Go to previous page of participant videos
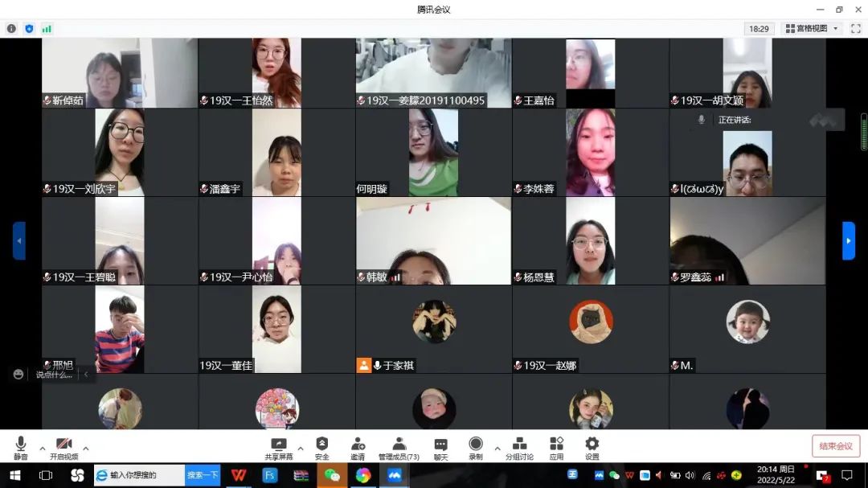The image size is (868, 488). click(19, 240)
